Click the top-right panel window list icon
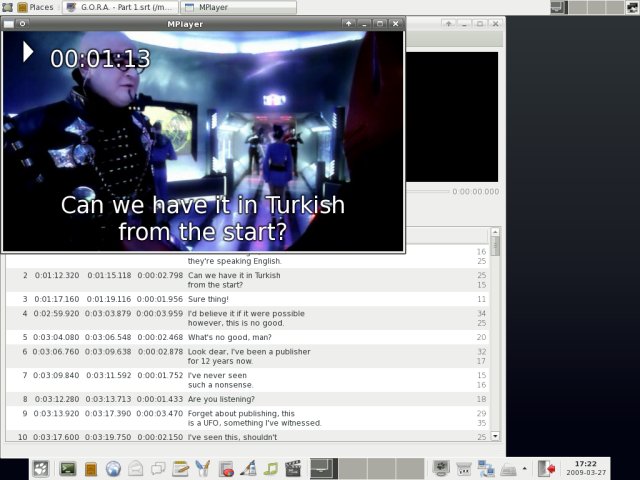This screenshot has height=480, width=640. click(x=632, y=7)
